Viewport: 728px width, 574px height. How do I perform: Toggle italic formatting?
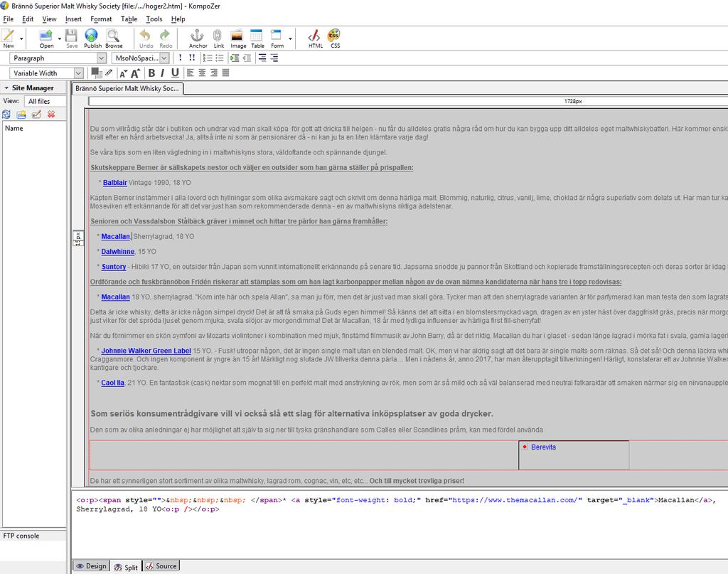click(163, 73)
